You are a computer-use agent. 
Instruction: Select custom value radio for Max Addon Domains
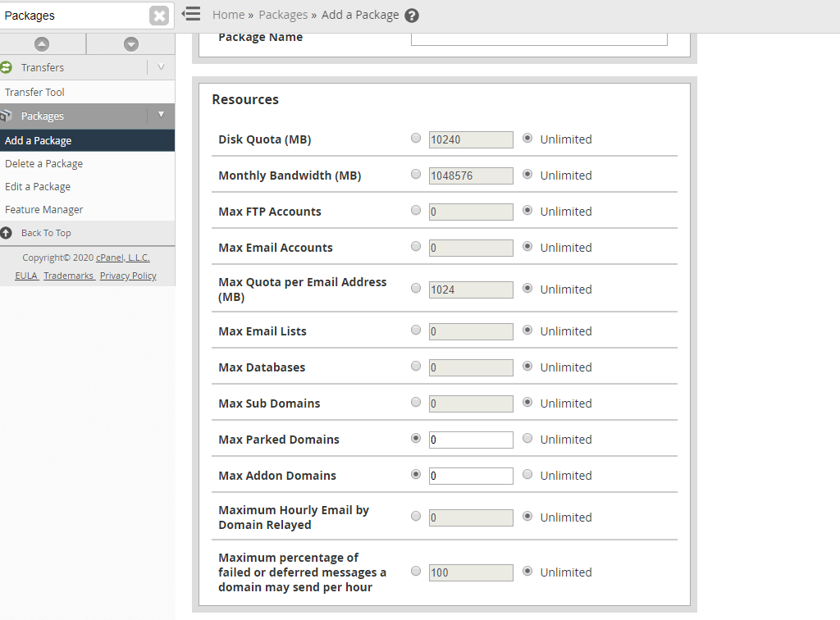(x=416, y=474)
